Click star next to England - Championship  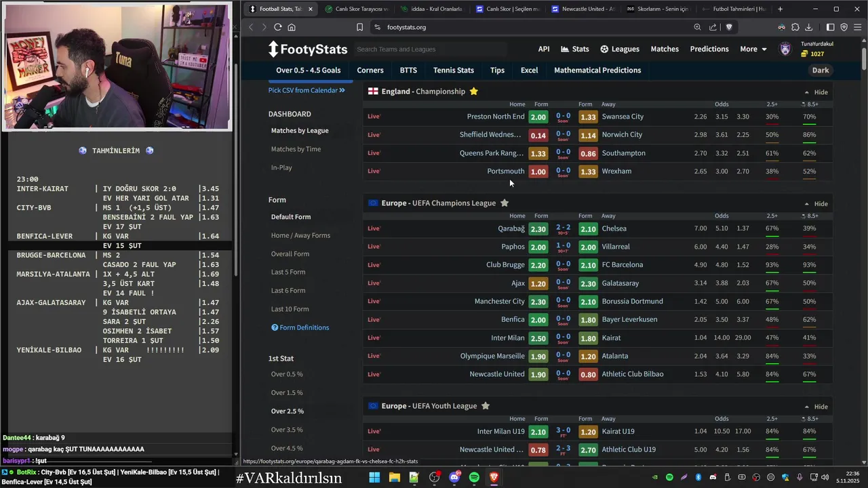point(474,91)
